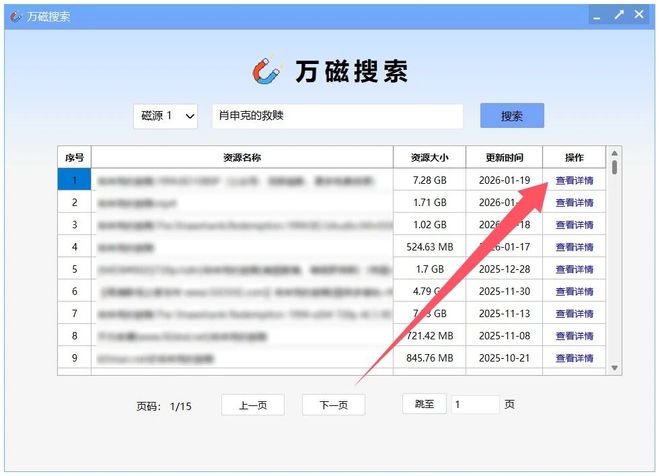This screenshot has width=660, height=476.
Task: Focus the page number input field
Action: [475, 404]
